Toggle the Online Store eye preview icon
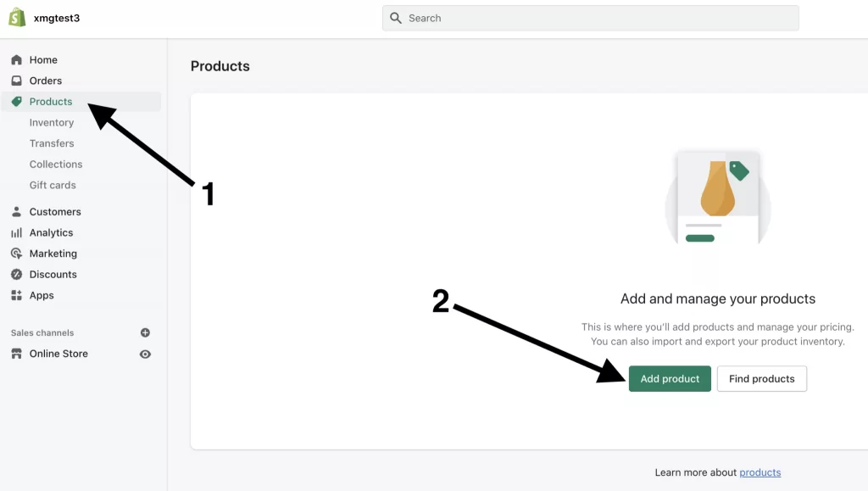The image size is (868, 491). [145, 354]
